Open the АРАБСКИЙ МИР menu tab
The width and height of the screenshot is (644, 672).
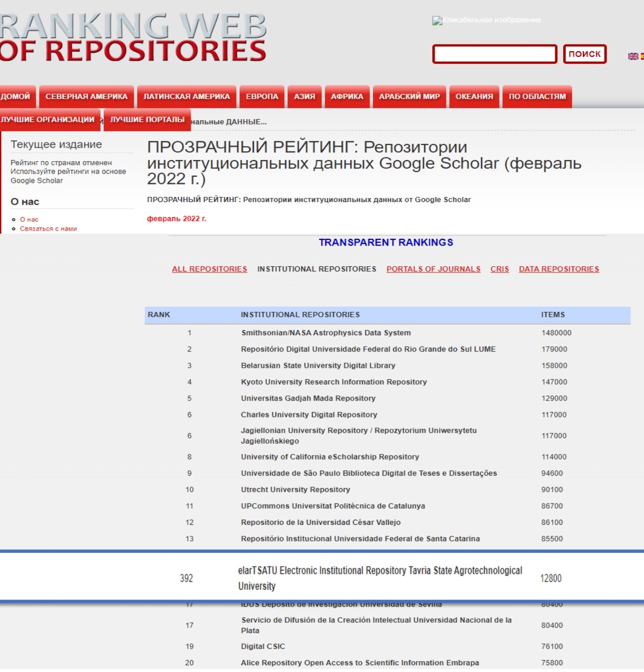409,96
